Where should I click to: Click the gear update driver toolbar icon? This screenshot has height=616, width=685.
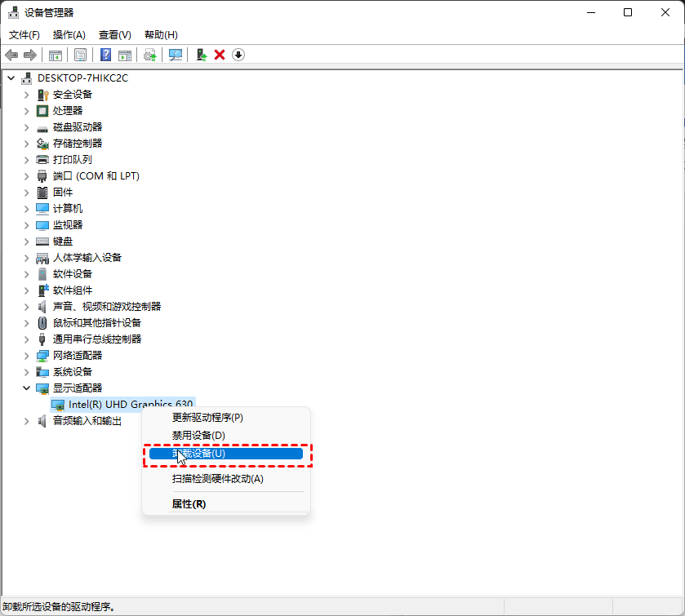149,55
